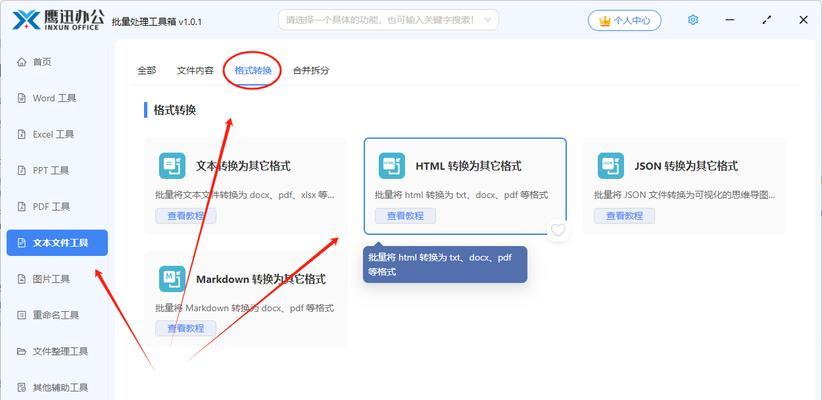Image resolution: width=822 pixels, height=400 pixels.
Task: Click the Word 工具 document icon
Action: [x=21, y=98]
